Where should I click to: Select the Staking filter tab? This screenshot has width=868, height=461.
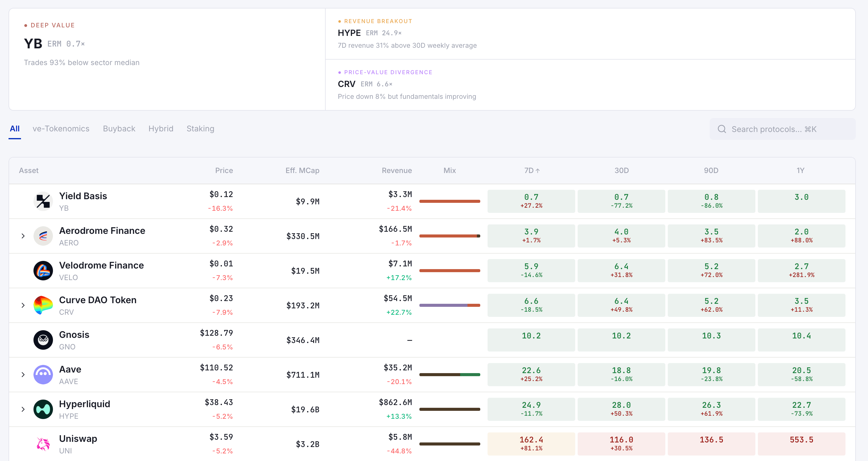[x=200, y=129]
